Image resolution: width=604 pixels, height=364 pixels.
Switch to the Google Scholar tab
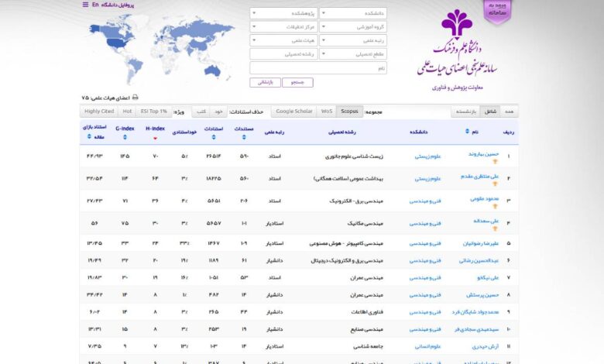point(294,112)
